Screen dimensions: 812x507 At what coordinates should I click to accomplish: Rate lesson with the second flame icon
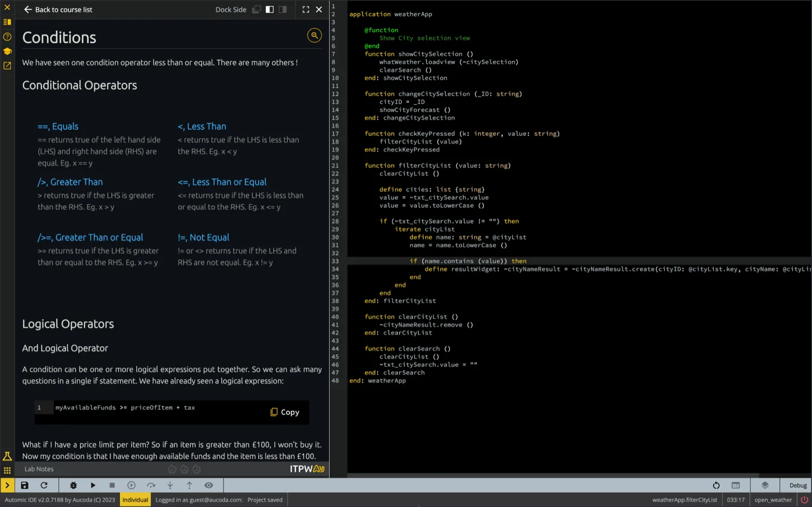[185, 470]
